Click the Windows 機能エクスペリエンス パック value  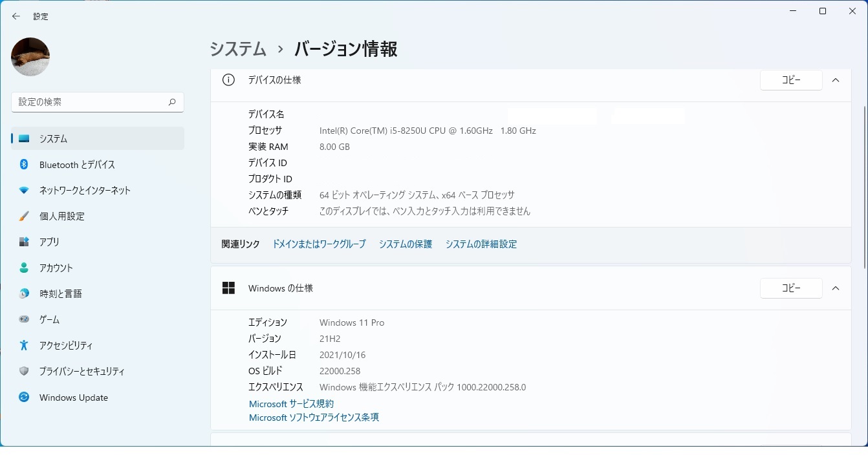(423, 387)
